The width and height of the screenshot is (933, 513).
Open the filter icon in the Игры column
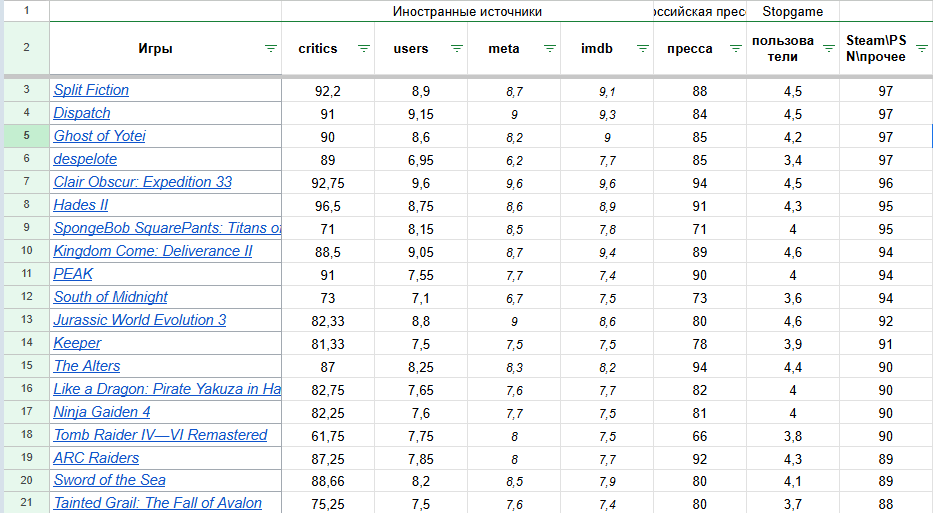(x=270, y=48)
